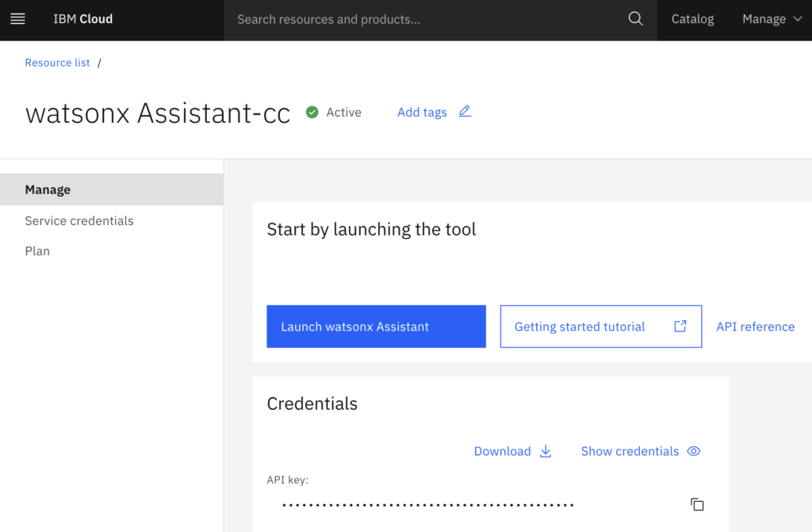
Task: Click the IBM Cloud home logo
Action: click(82, 19)
